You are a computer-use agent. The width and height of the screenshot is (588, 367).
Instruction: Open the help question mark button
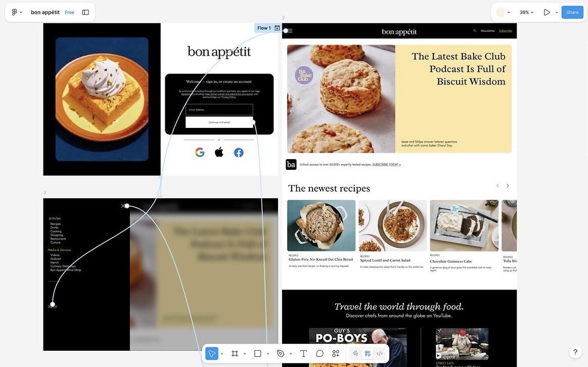tap(575, 352)
